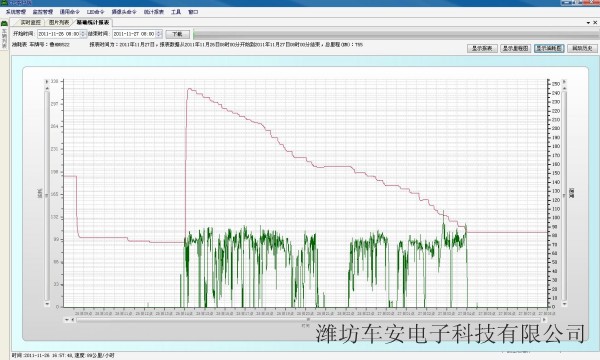
Task: Open the LED命令 menu
Action: tap(95, 12)
